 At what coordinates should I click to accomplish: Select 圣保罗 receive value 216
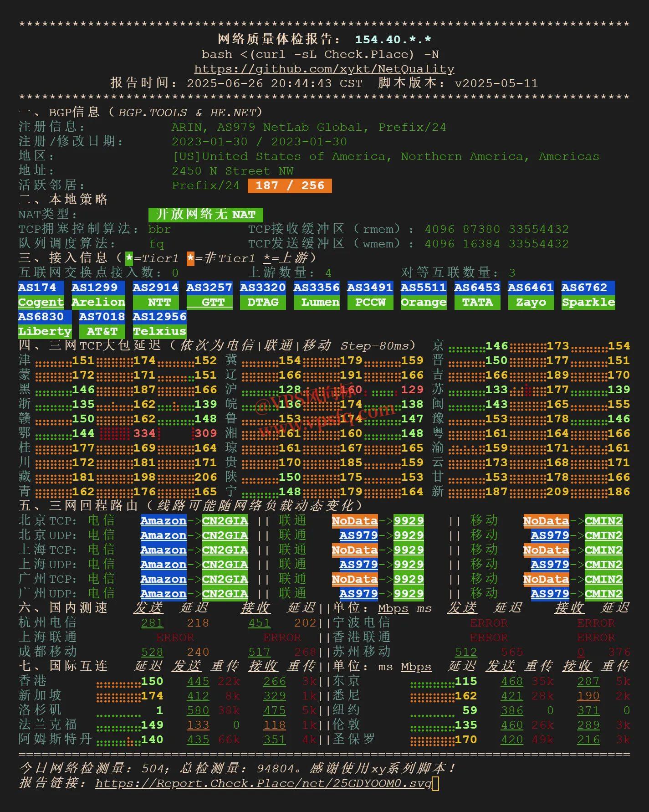coord(588,740)
